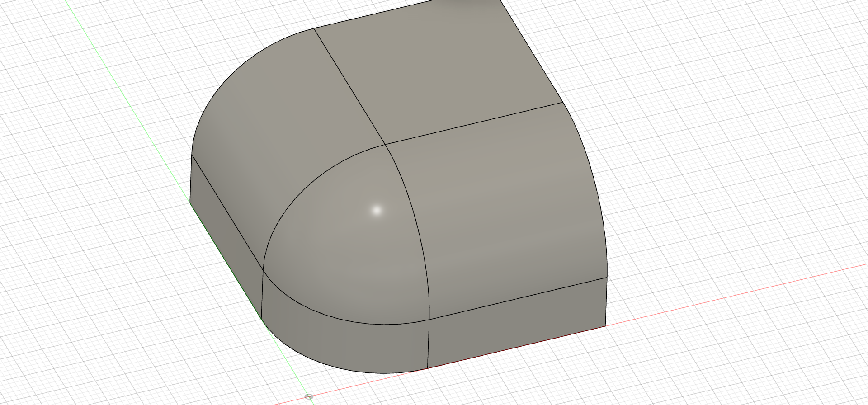
Task: Select straight edge between top face and right fillet
Action: point(474,123)
